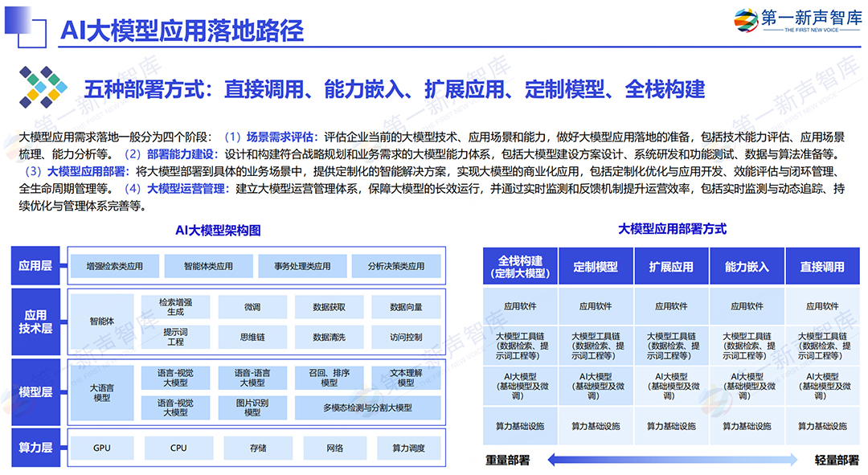Click the 算力调度 box
Image resolution: width=868 pixels, height=475 pixels.
(408, 448)
